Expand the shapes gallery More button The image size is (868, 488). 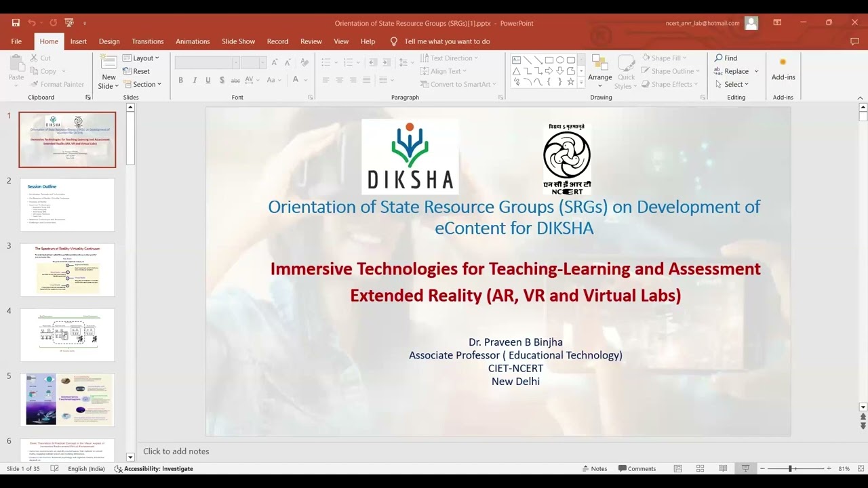(x=581, y=82)
